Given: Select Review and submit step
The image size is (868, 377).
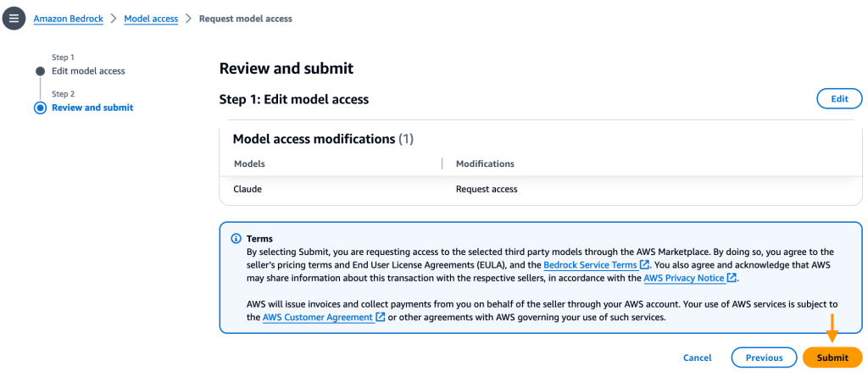Looking at the screenshot, I should (92, 108).
